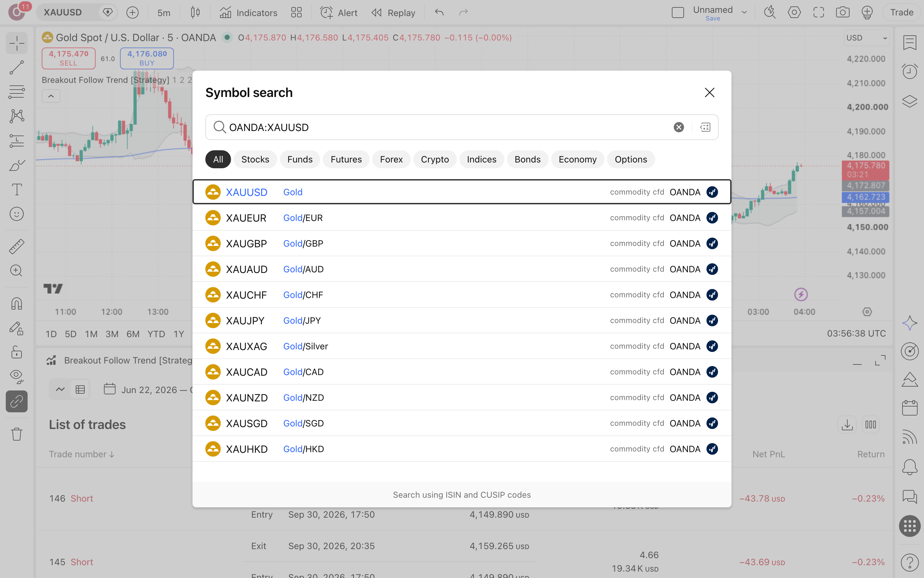Toggle hide all drawings eye icon
The image size is (924, 578).
[16, 377]
